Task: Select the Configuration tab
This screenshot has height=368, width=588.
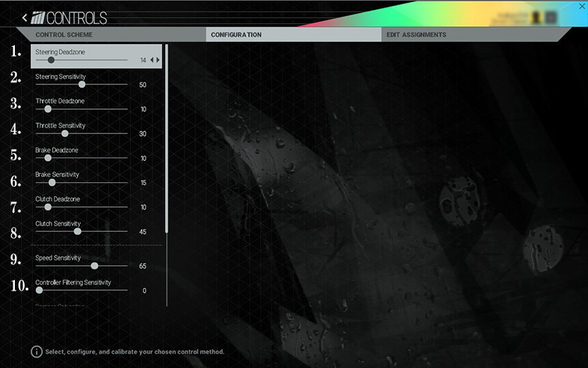Action: [x=236, y=35]
